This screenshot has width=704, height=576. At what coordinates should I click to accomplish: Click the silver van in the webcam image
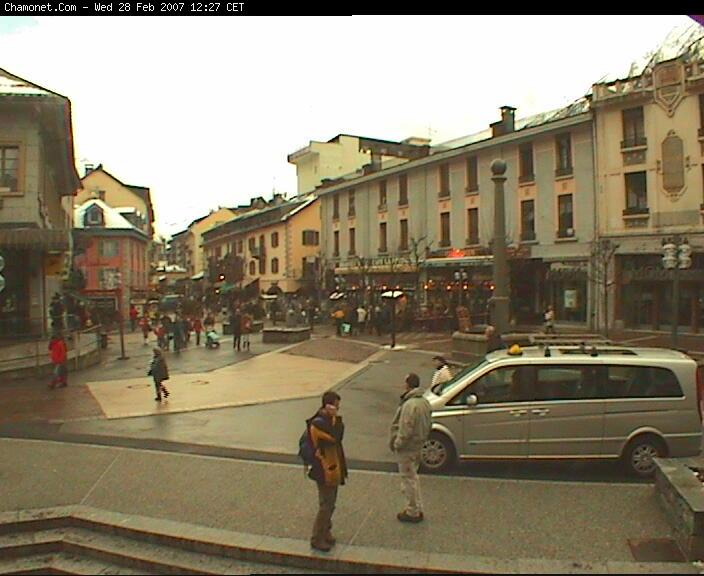pyautogui.click(x=560, y=409)
